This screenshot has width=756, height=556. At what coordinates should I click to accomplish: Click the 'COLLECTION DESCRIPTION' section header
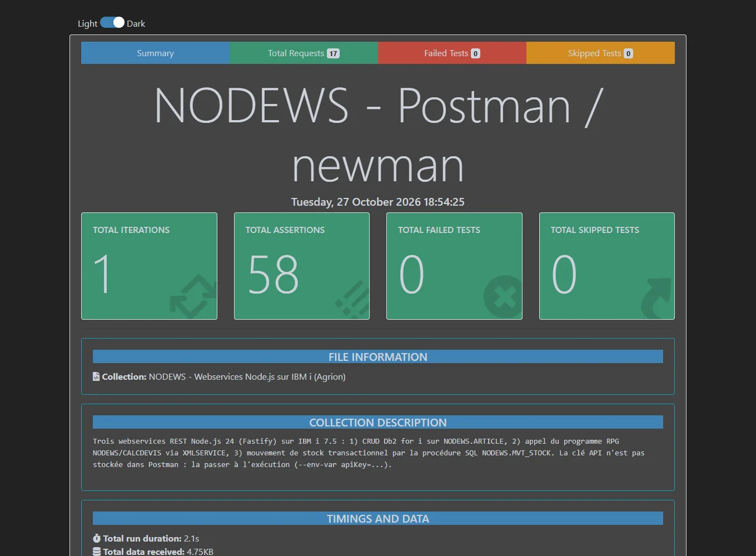(x=378, y=423)
